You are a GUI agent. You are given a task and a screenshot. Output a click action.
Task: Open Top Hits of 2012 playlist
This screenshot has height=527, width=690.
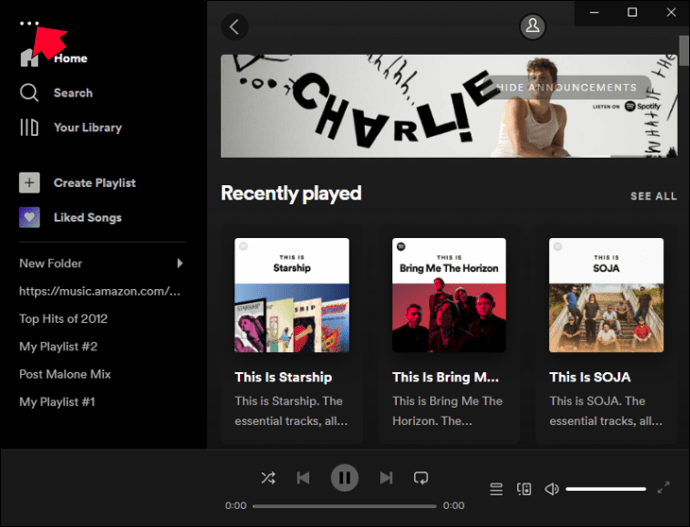click(63, 319)
